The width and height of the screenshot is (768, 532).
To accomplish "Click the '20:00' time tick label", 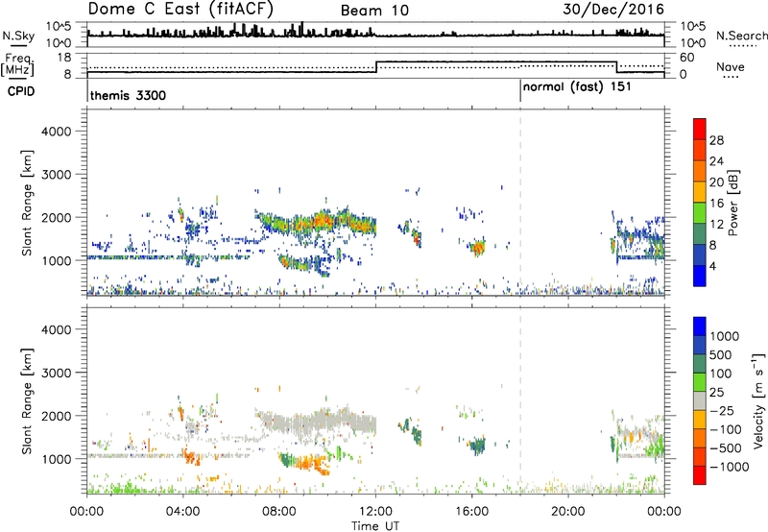I will pos(568,512).
